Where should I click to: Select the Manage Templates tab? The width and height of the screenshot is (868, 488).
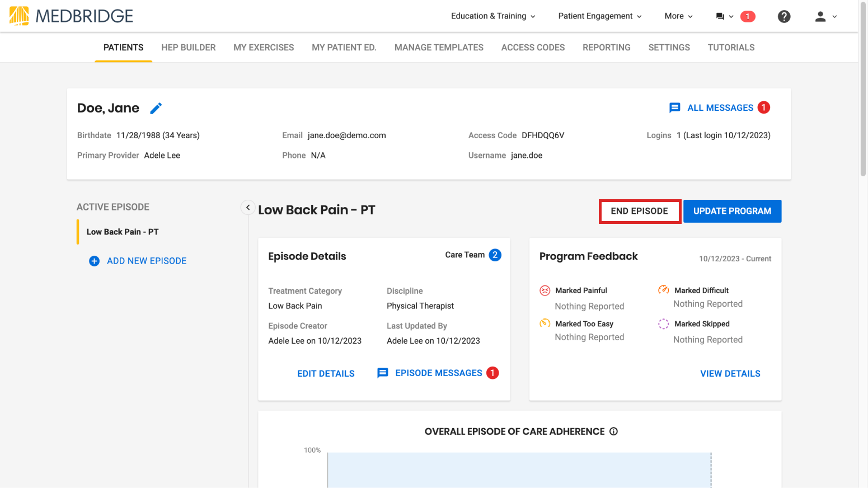point(439,48)
